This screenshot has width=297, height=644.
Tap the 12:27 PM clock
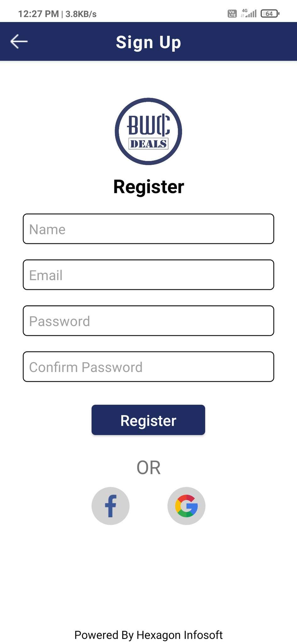tap(38, 14)
